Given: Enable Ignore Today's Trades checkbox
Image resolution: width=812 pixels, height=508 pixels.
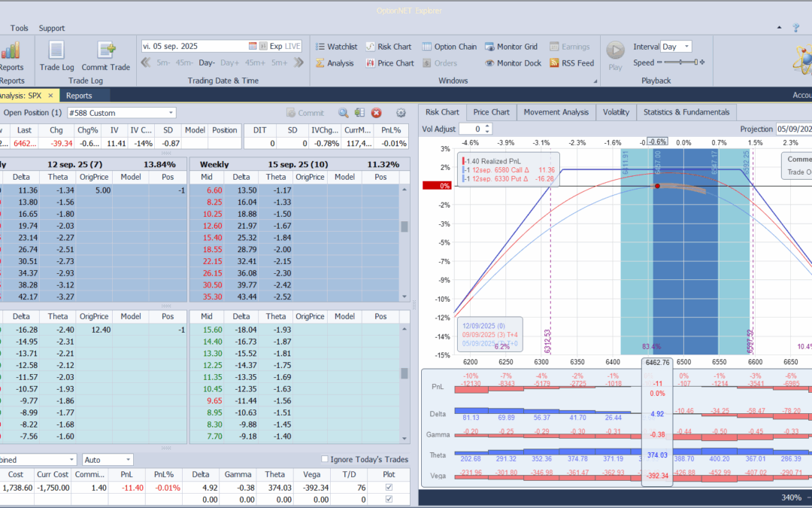Looking at the screenshot, I should pyautogui.click(x=325, y=459).
